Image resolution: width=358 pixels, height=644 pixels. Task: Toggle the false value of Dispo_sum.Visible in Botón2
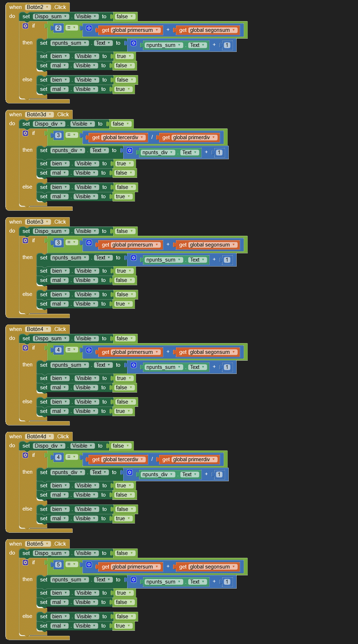(x=125, y=16)
